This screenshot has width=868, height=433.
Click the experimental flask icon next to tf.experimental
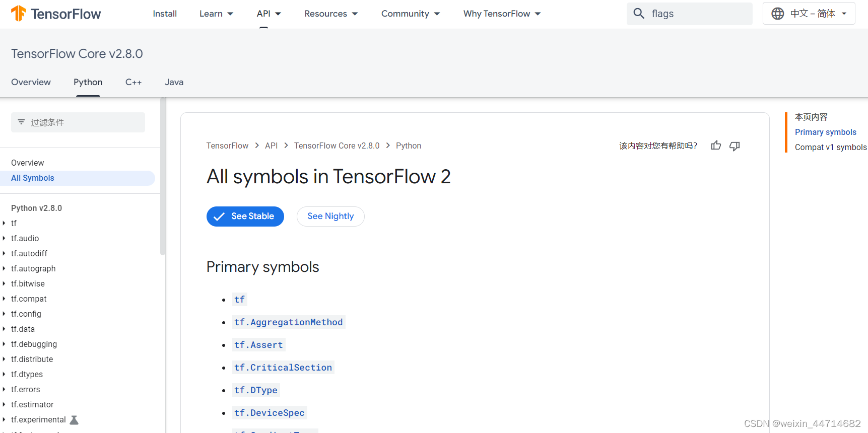pos(74,420)
